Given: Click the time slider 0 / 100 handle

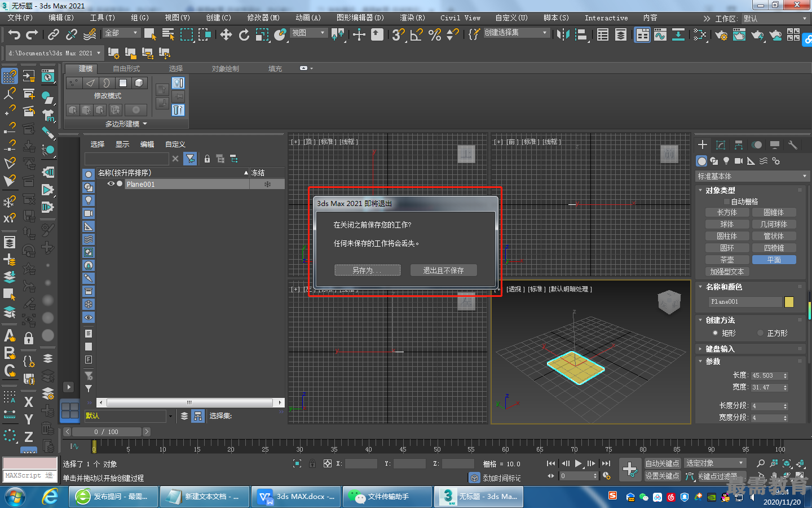Looking at the screenshot, I should coord(107,432).
